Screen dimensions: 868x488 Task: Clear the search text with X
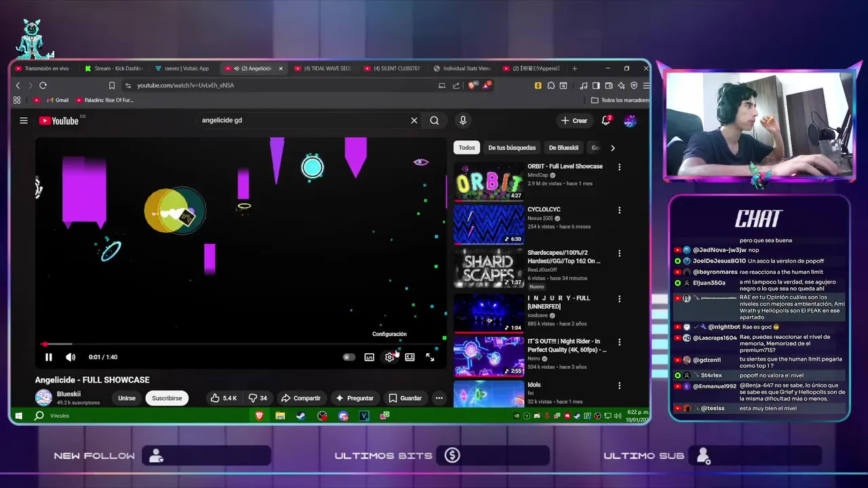(414, 121)
